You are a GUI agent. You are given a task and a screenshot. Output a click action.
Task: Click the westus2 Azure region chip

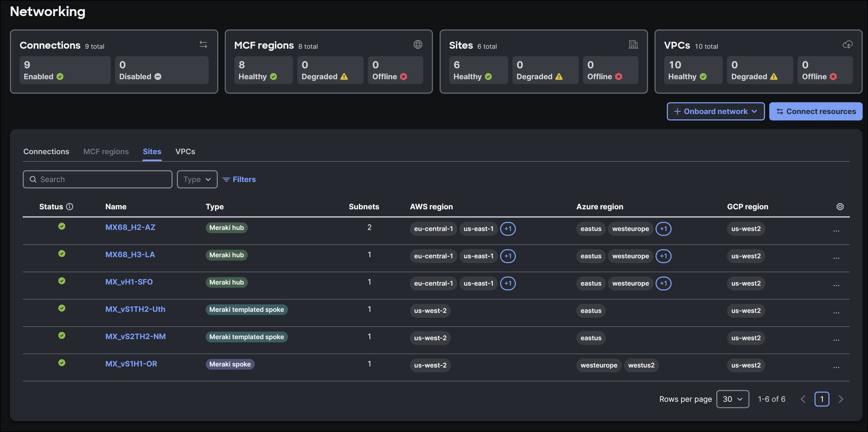[x=641, y=365]
